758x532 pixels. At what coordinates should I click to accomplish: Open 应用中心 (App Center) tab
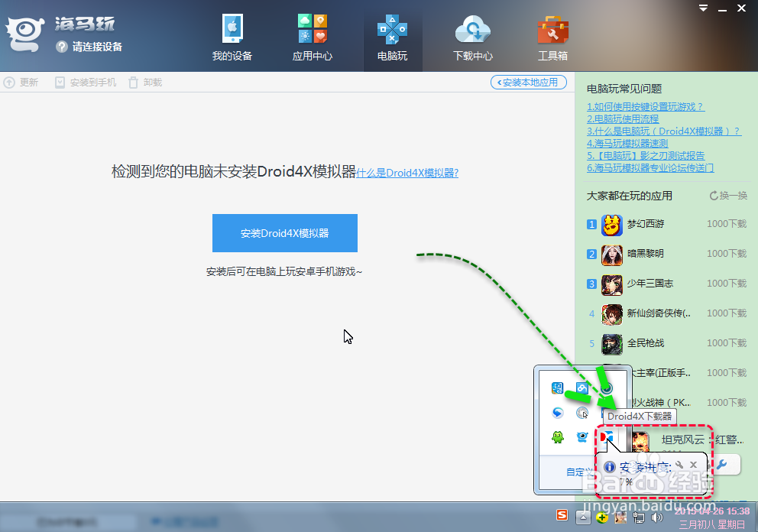pos(313,37)
